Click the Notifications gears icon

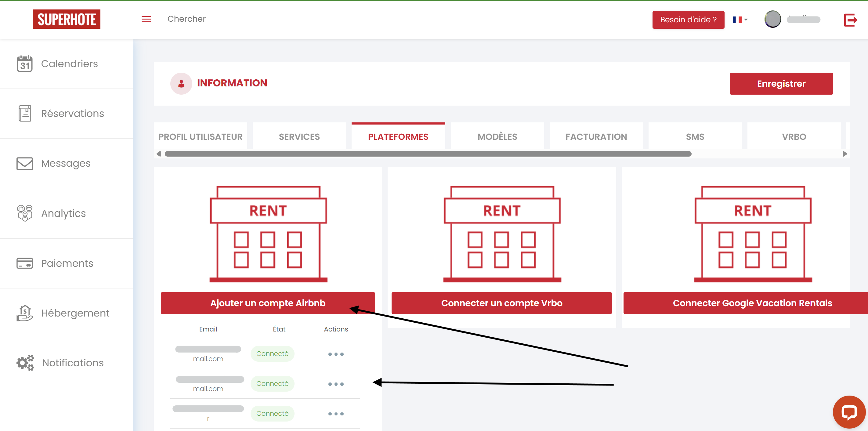pos(25,363)
